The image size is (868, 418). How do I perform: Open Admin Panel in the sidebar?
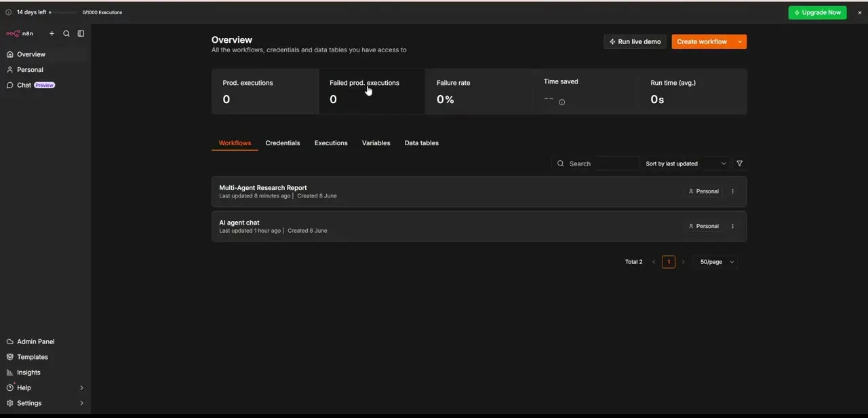pyautogui.click(x=45, y=342)
